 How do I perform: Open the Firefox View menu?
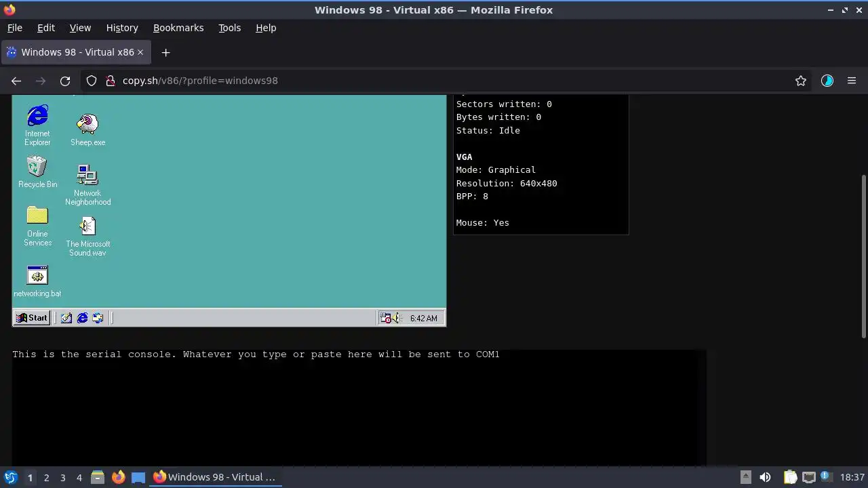(x=80, y=28)
